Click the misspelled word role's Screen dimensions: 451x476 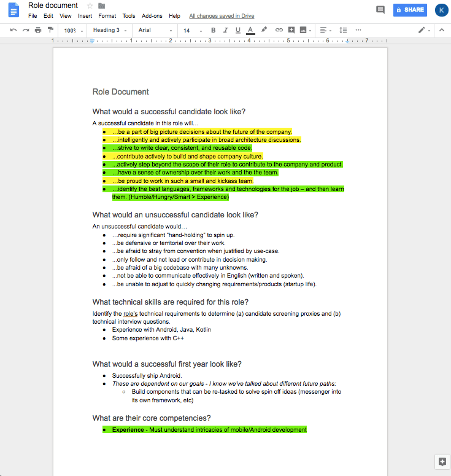pos(131,314)
